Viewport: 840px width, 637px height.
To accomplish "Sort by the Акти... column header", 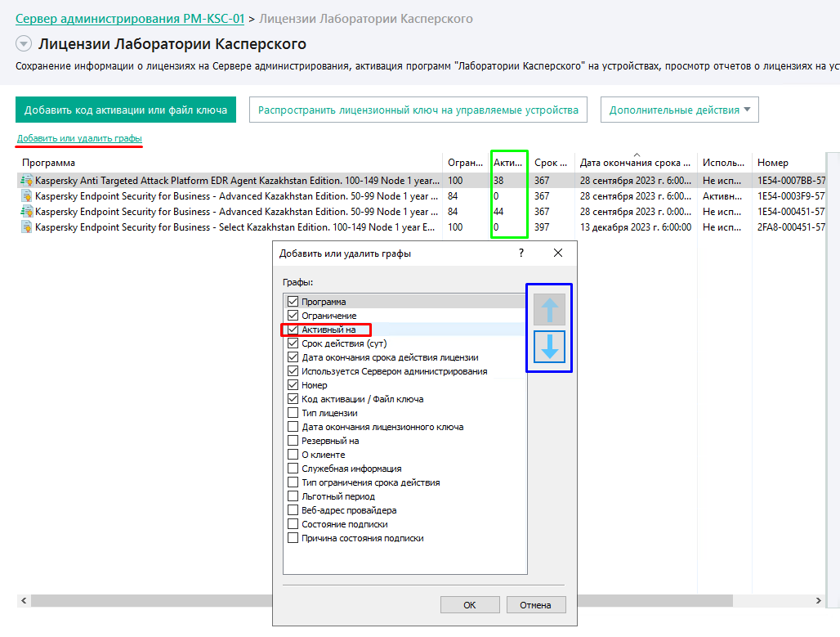I will (x=508, y=163).
